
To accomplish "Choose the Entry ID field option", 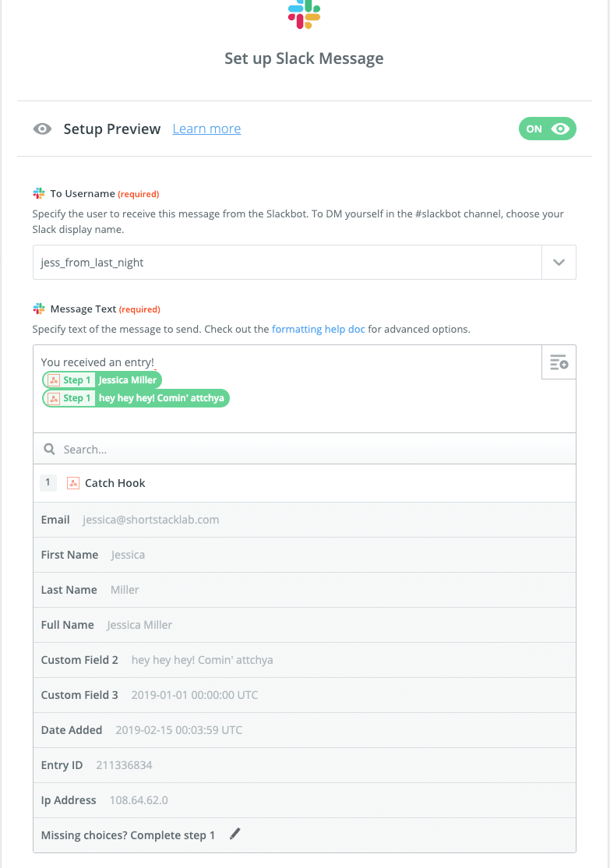I will [x=304, y=765].
